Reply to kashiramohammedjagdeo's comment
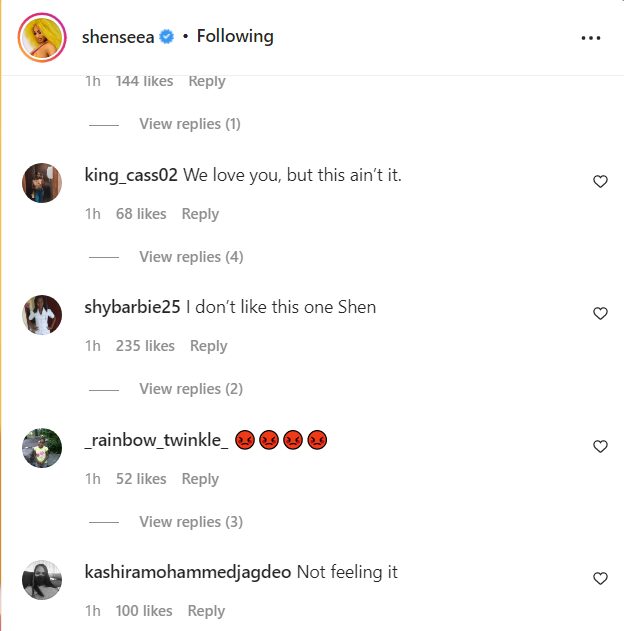The image size is (624, 631). (x=206, y=611)
